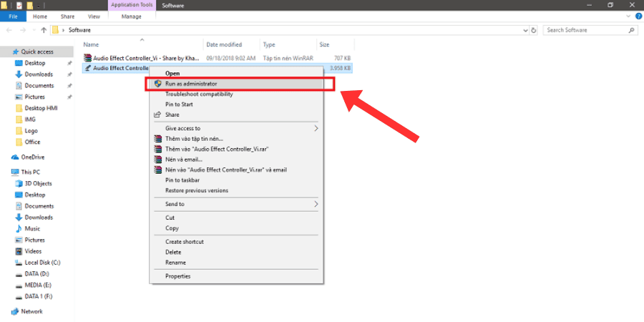This screenshot has width=644, height=322.
Task: Switch to the Share ribbon tab
Action: coord(67,17)
